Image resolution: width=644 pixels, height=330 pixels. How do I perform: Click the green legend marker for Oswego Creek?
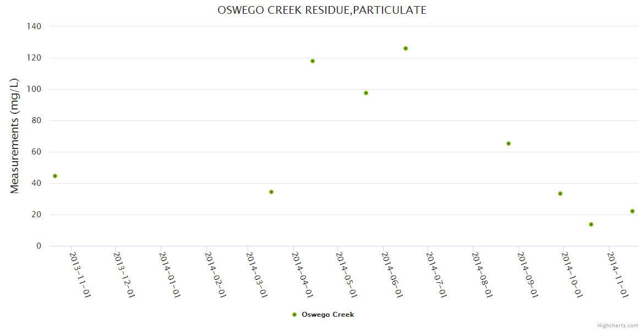pyautogui.click(x=294, y=315)
